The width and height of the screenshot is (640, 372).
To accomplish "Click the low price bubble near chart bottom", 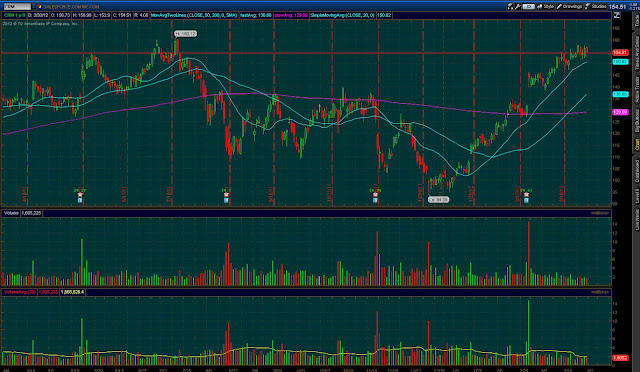I will pos(438,199).
